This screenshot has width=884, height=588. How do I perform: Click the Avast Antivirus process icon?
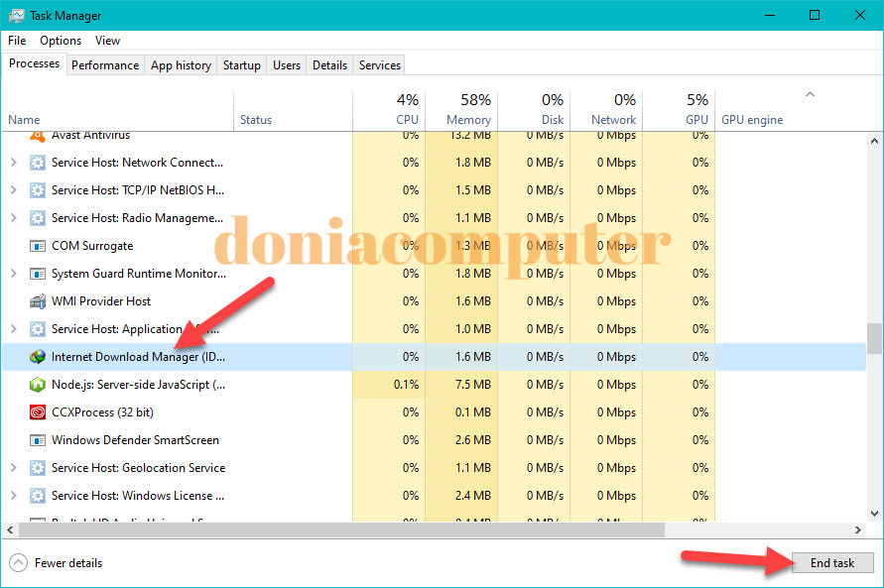click(x=38, y=136)
